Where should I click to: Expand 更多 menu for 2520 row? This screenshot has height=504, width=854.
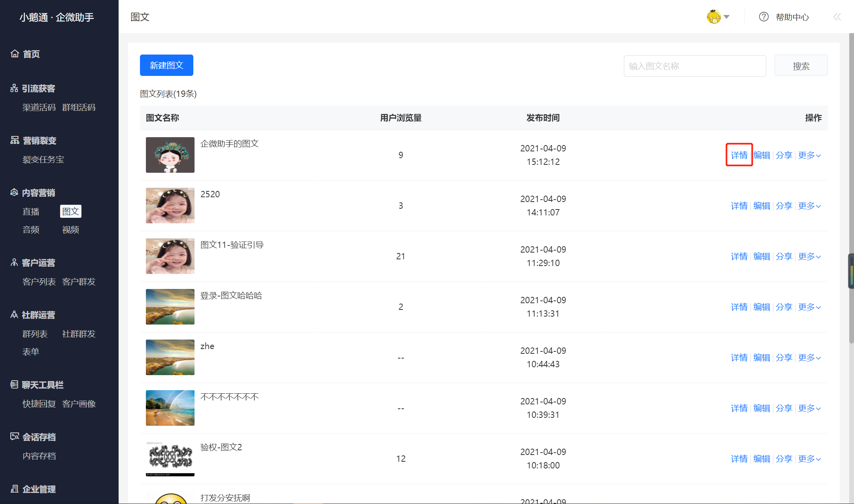(809, 206)
